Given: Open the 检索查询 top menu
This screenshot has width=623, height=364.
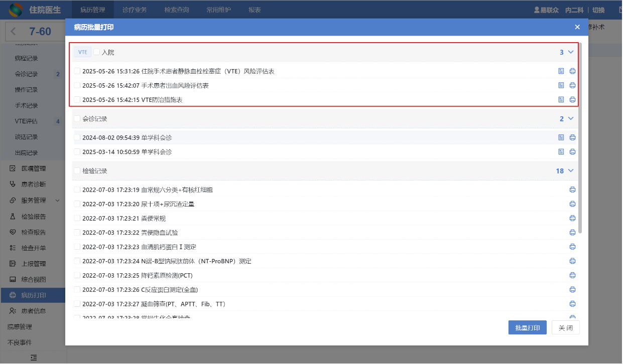Looking at the screenshot, I should pos(177,10).
